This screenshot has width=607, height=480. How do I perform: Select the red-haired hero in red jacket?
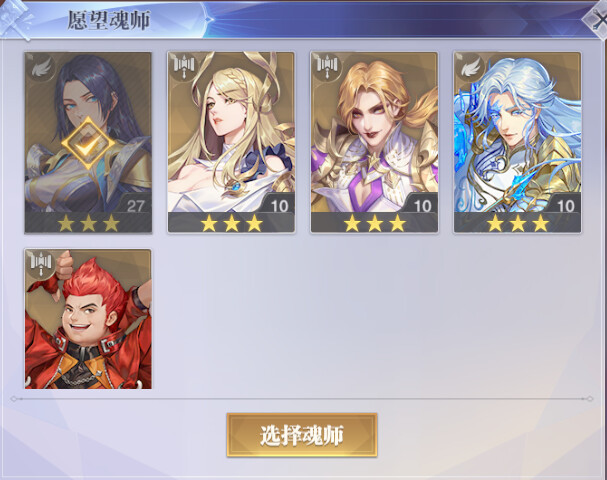coord(88,319)
